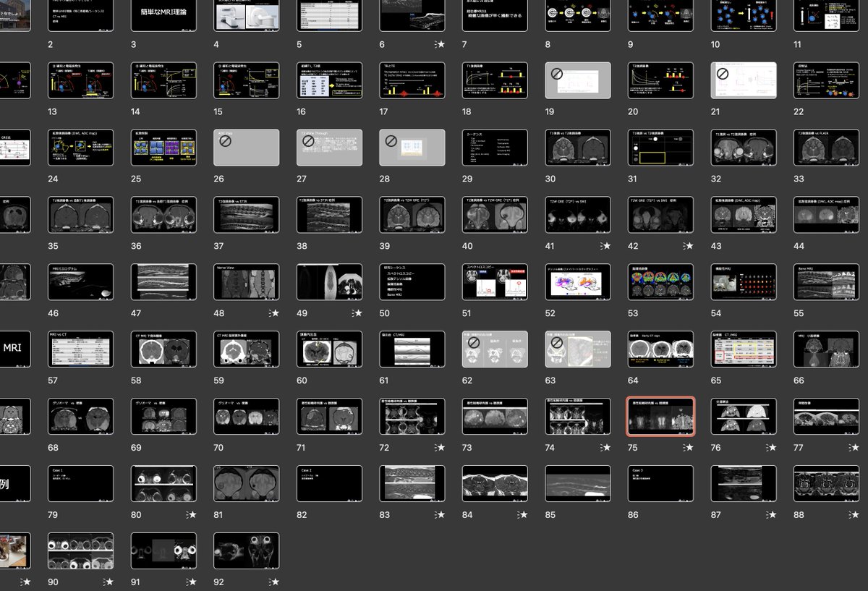Click the star indicator below slide 92

pos(274,582)
